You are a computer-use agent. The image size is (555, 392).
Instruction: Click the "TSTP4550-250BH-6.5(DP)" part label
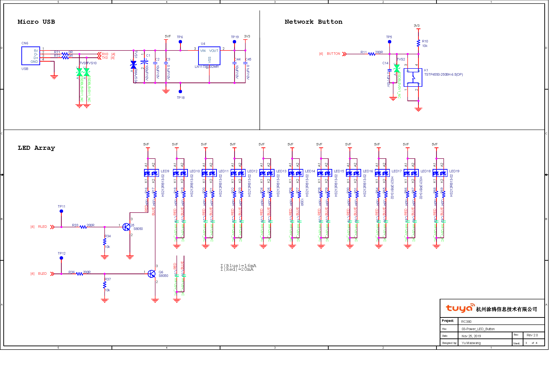(x=443, y=75)
